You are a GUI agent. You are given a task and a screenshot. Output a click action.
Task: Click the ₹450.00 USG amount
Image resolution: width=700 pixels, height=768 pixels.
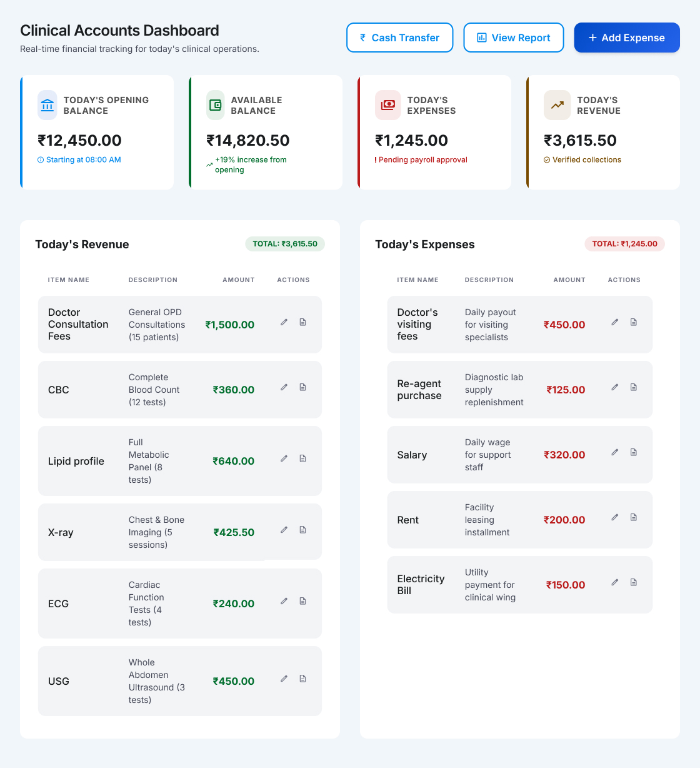click(x=234, y=681)
